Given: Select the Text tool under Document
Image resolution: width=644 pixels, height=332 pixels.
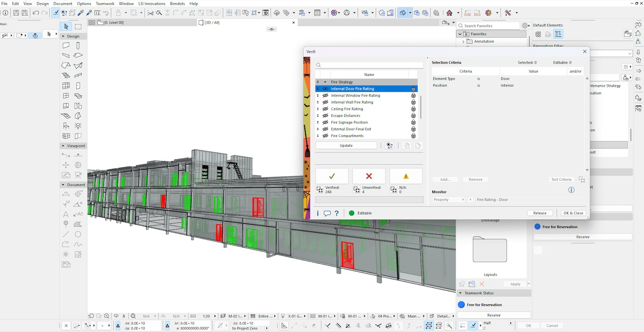Looking at the screenshot, I should pyautogui.click(x=66, y=214).
